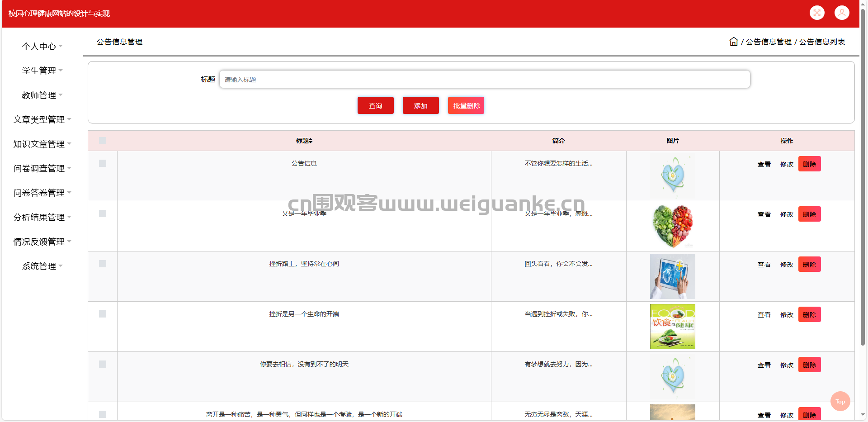868x422 pixels.
Task: Edit 修改 for 你要去相信 row
Action: click(787, 365)
